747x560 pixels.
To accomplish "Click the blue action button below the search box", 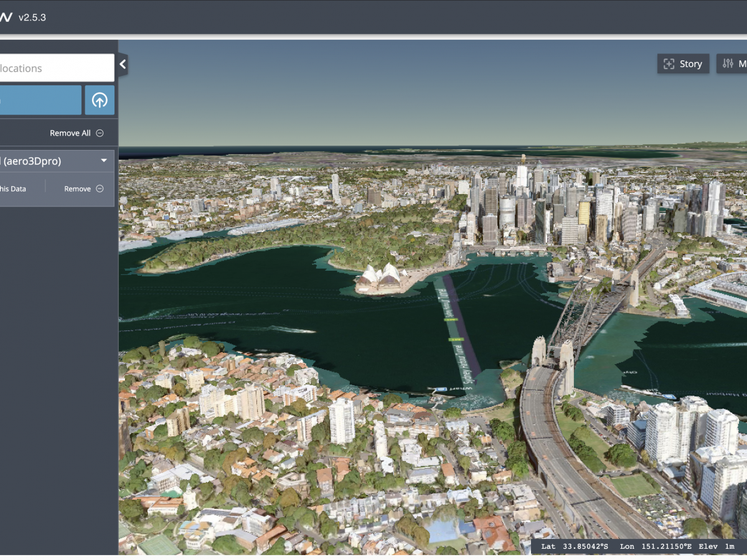I will point(40,100).
